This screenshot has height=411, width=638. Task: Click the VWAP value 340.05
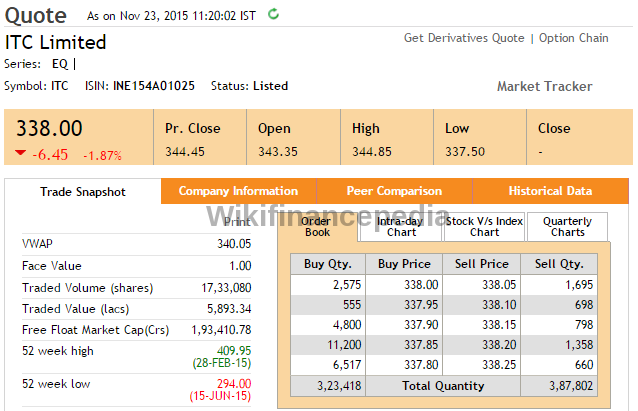pyautogui.click(x=234, y=244)
